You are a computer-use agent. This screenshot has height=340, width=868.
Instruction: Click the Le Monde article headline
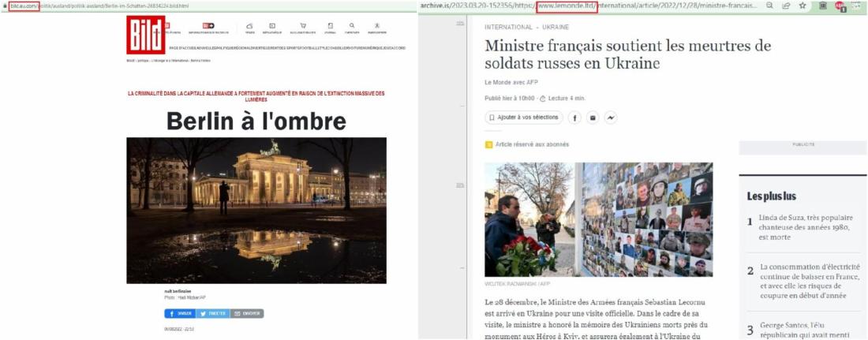[628, 54]
